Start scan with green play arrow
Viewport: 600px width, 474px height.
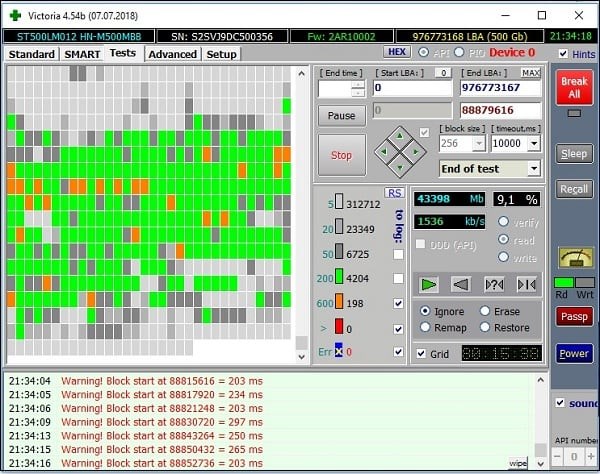pyautogui.click(x=428, y=285)
